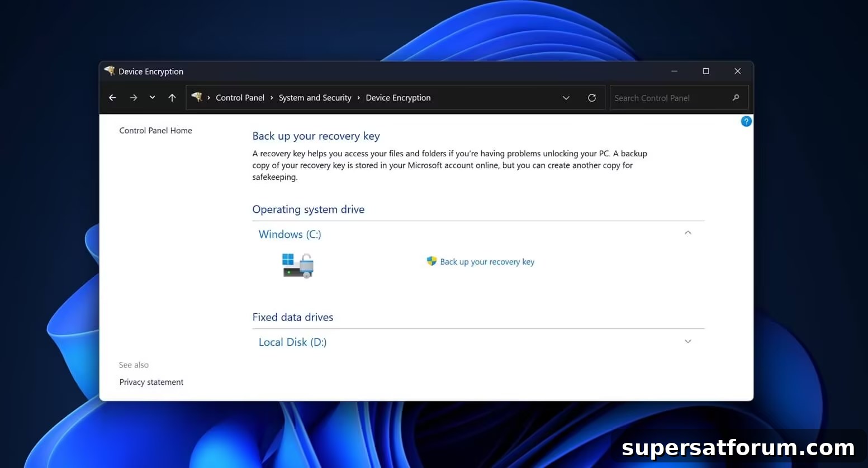This screenshot has width=868, height=468.
Task: Click Back up your recovery key link
Action: click(x=487, y=261)
